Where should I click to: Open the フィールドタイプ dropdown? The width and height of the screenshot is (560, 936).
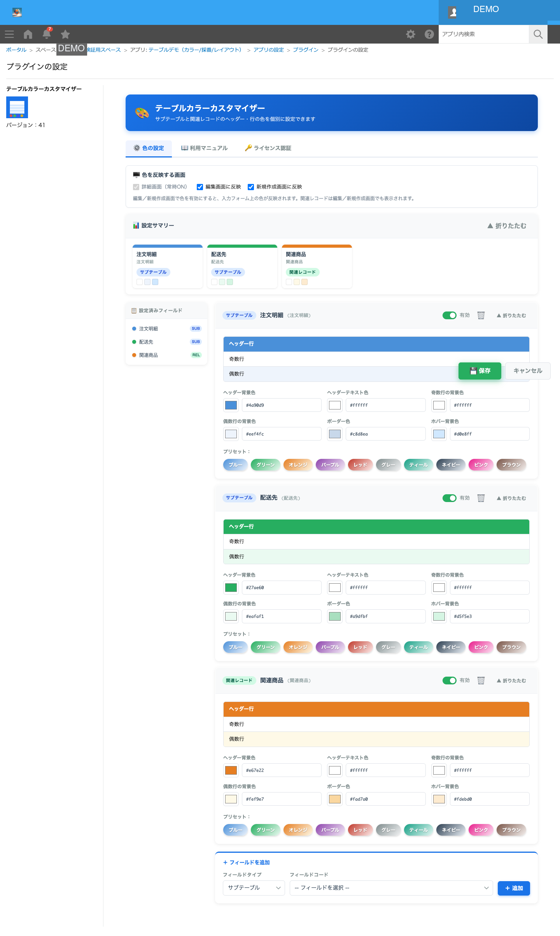pyautogui.click(x=254, y=888)
